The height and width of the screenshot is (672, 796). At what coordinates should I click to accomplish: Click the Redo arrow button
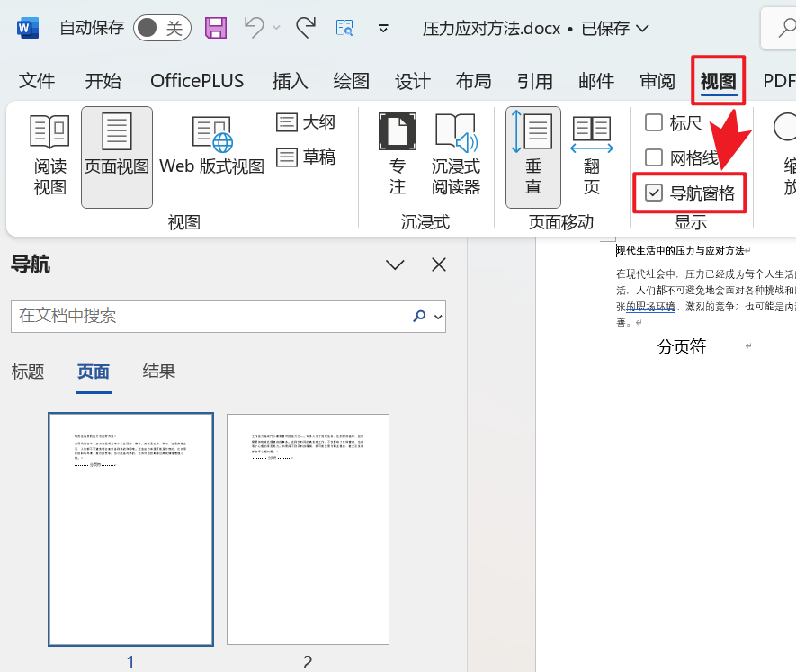(x=304, y=28)
